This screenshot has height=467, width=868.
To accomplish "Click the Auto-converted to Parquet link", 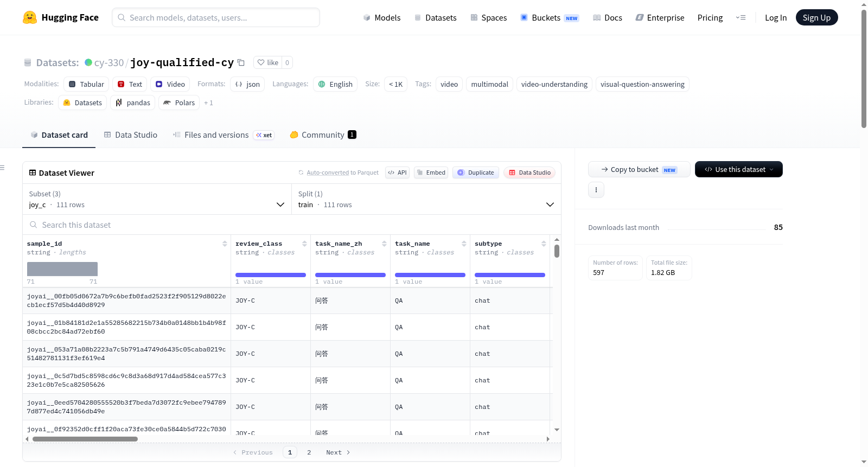I will tap(343, 172).
